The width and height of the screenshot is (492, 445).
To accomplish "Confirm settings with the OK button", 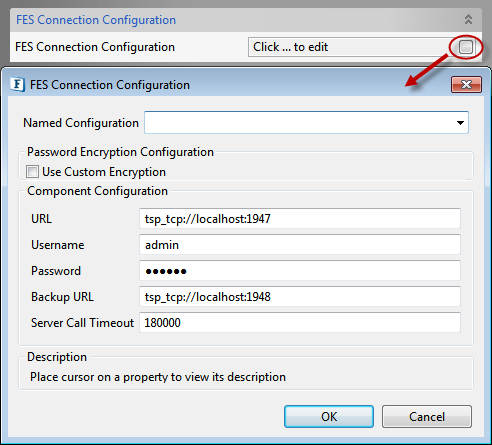I will 329,416.
